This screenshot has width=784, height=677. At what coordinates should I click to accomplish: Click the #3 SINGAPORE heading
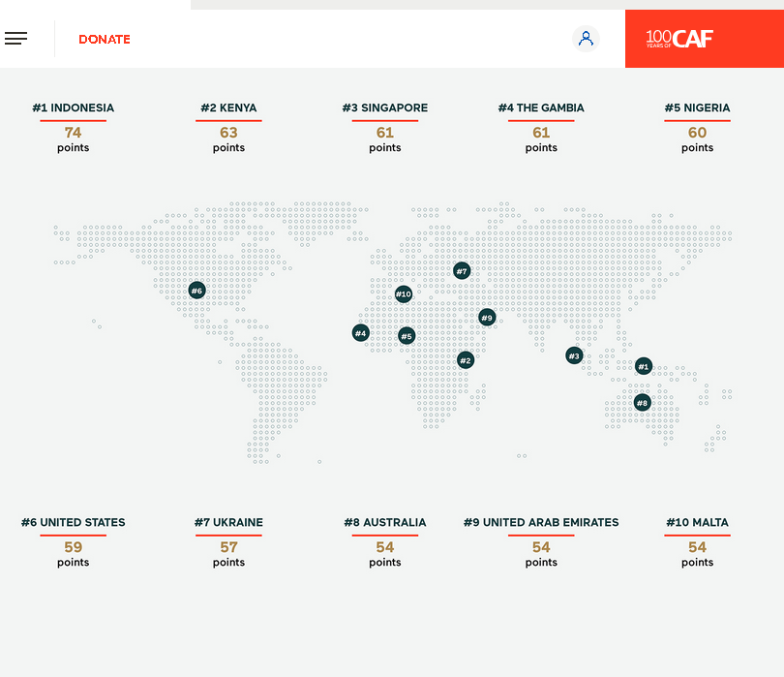point(385,108)
